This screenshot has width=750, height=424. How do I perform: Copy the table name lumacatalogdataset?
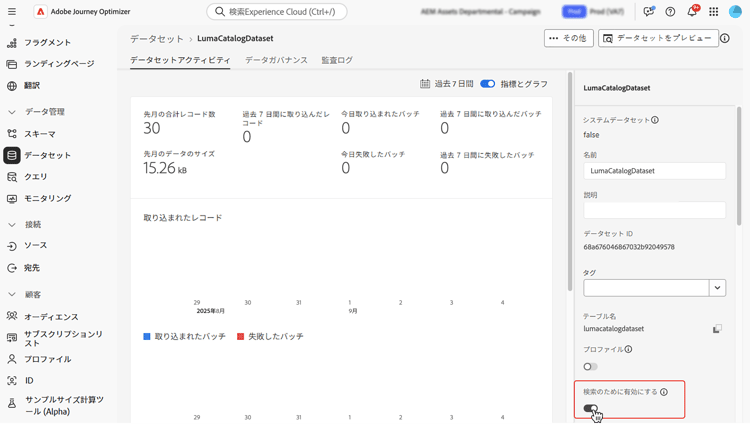pos(717,329)
